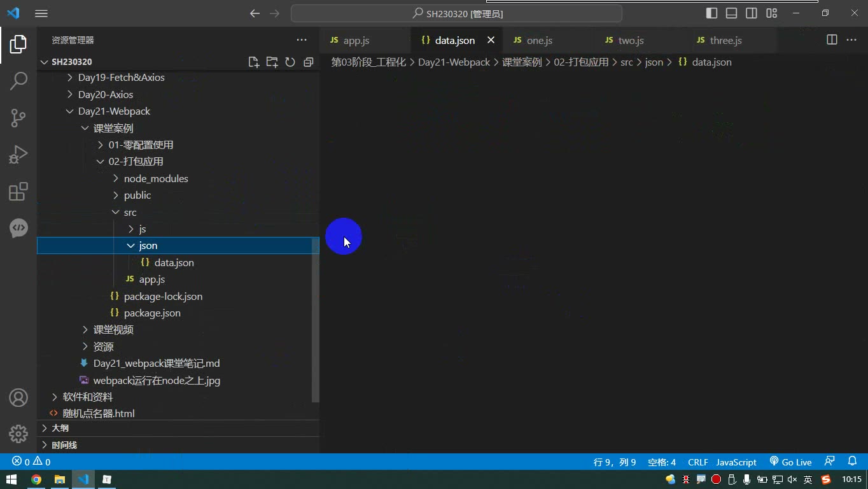Viewport: 868px width, 489px height.
Task: Click the New File icon in explorer
Action: [x=253, y=62]
